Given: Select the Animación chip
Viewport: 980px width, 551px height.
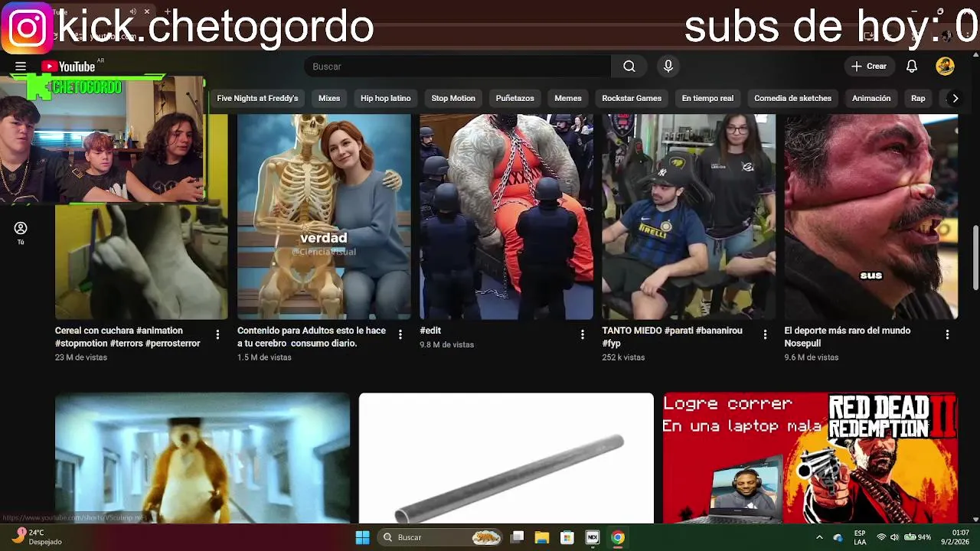Looking at the screenshot, I should (871, 98).
